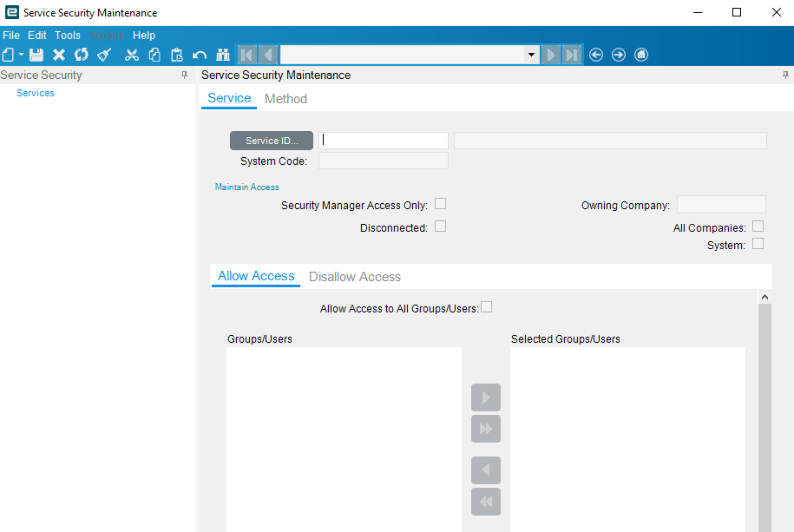This screenshot has height=532, width=794.
Task: Open the toolbar navigation combo box dropdown
Action: pyautogui.click(x=531, y=55)
